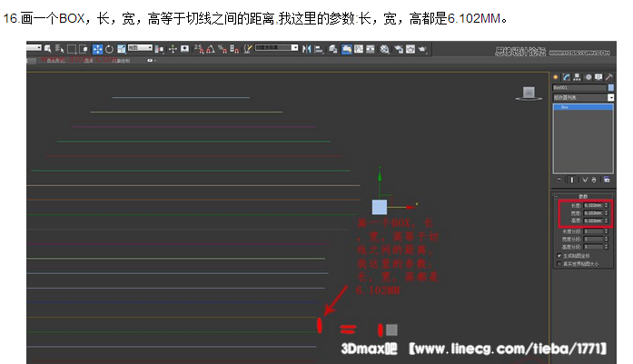Click the pin stack icon
Screen dimensions: 633x364
coord(560,180)
